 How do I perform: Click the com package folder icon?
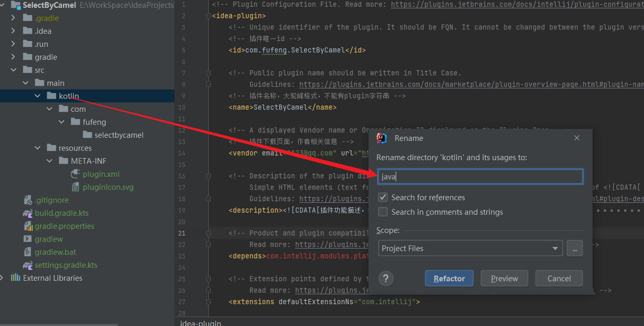pos(63,109)
